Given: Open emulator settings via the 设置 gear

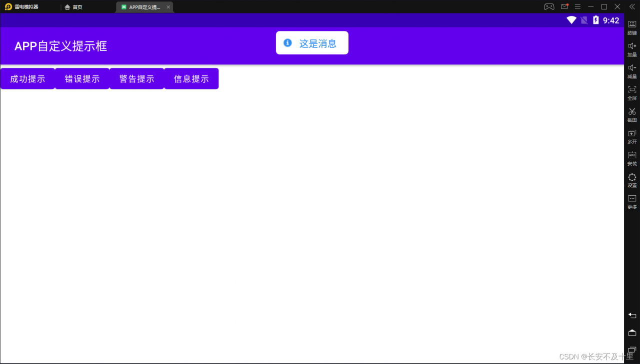Looking at the screenshot, I should (x=631, y=180).
